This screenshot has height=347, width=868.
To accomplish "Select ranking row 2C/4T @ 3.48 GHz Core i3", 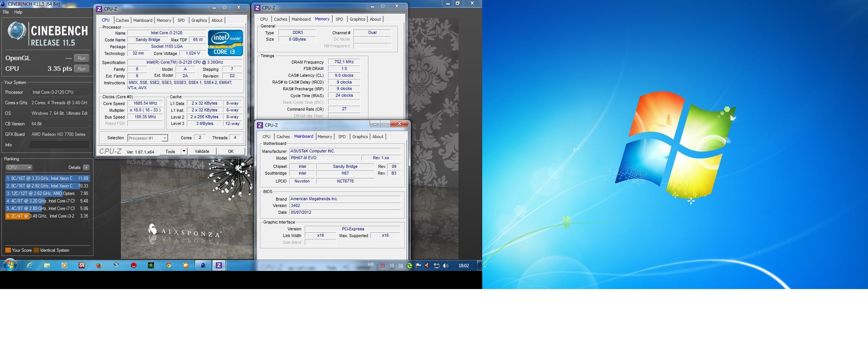I will tap(47, 216).
